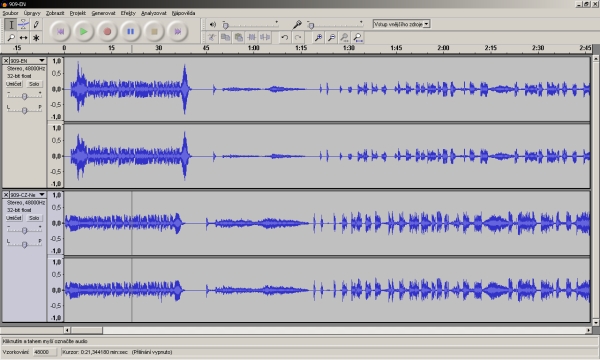Click the 1:00 mark on timeline ruler
Viewport: 600px width, 360px height.
(253, 48)
